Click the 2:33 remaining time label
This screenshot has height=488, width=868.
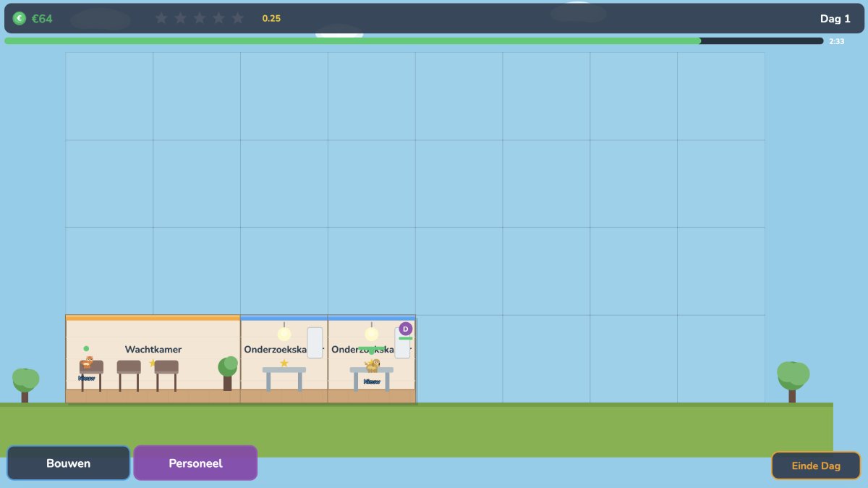[x=836, y=41]
